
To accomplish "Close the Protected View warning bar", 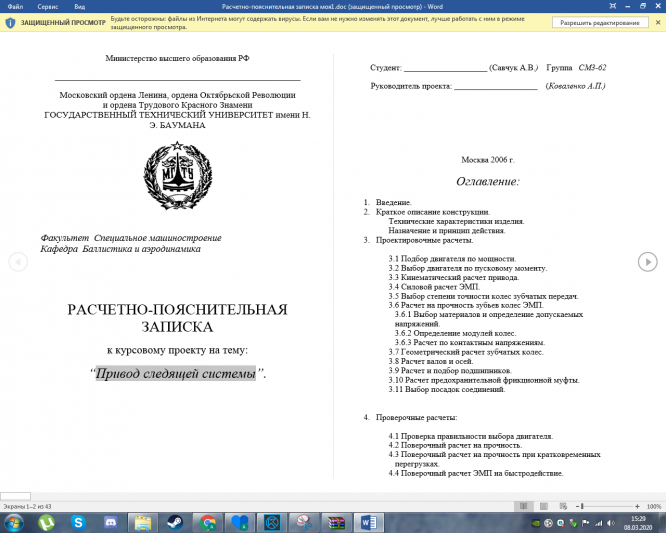I will pos(658,23).
